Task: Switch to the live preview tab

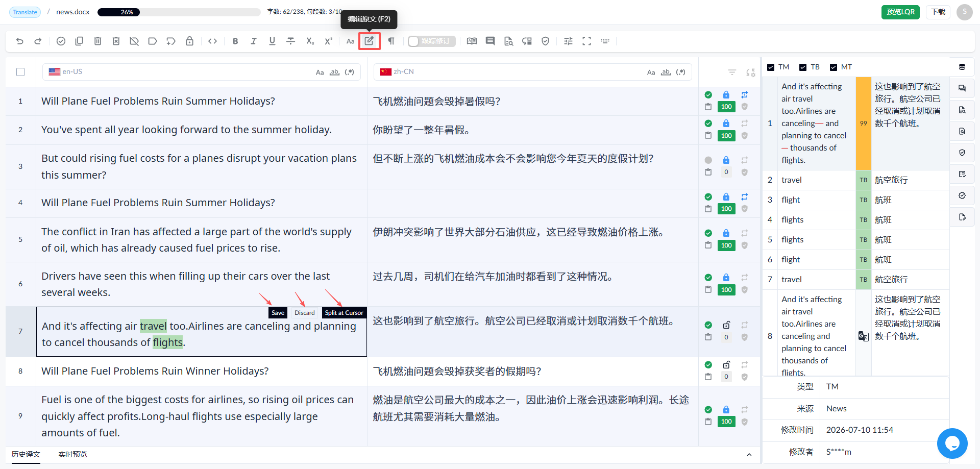Action: (72, 454)
